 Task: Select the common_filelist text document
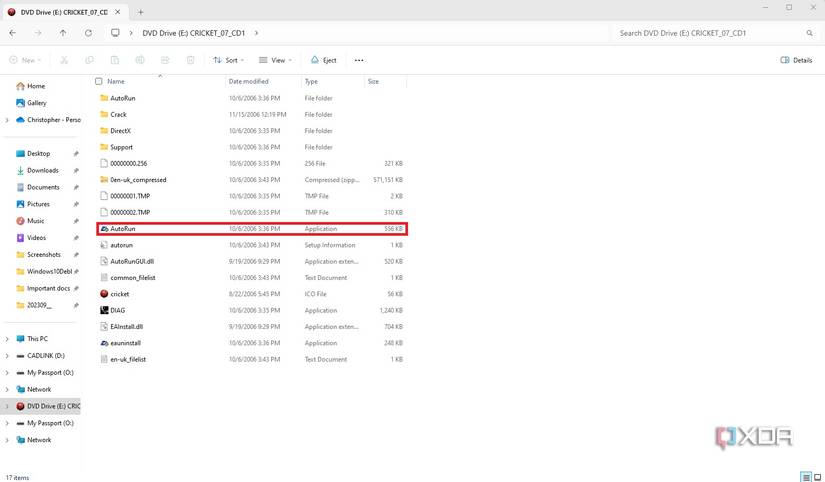(252, 278)
